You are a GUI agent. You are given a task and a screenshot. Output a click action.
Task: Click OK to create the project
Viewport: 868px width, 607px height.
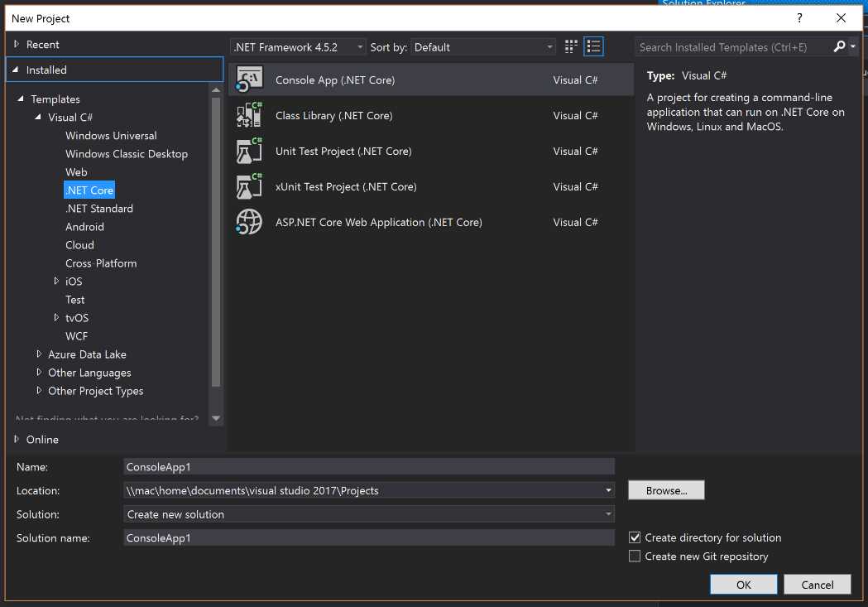tap(742, 584)
